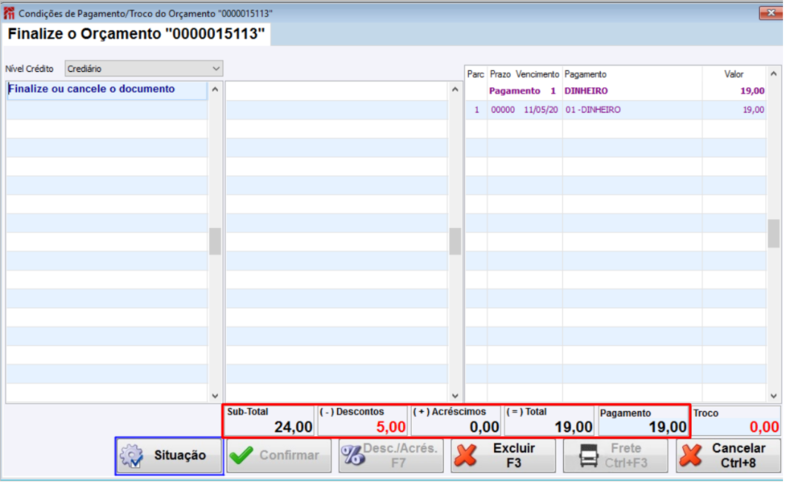Click the payment table scrollbar thumb

coord(773,234)
